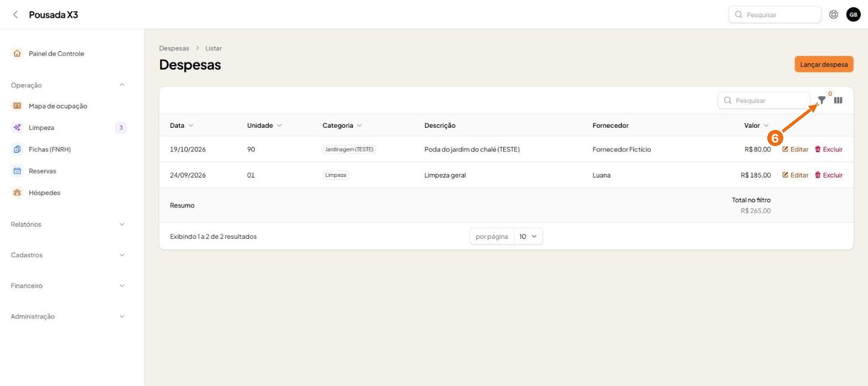This screenshot has height=386, width=868.
Task: Expand the Administração sidebar group
Action: (x=122, y=316)
